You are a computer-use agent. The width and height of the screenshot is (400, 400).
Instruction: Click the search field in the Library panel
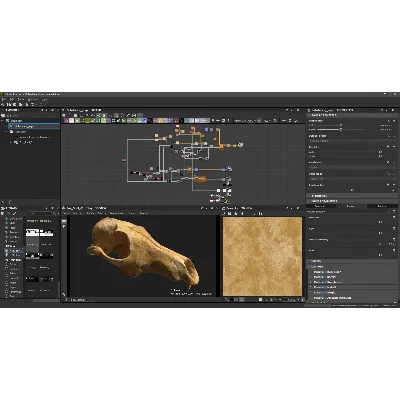tap(41, 213)
